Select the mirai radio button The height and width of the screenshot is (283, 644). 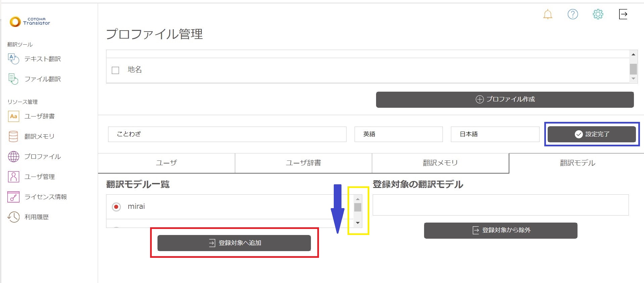tap(116, 207)
